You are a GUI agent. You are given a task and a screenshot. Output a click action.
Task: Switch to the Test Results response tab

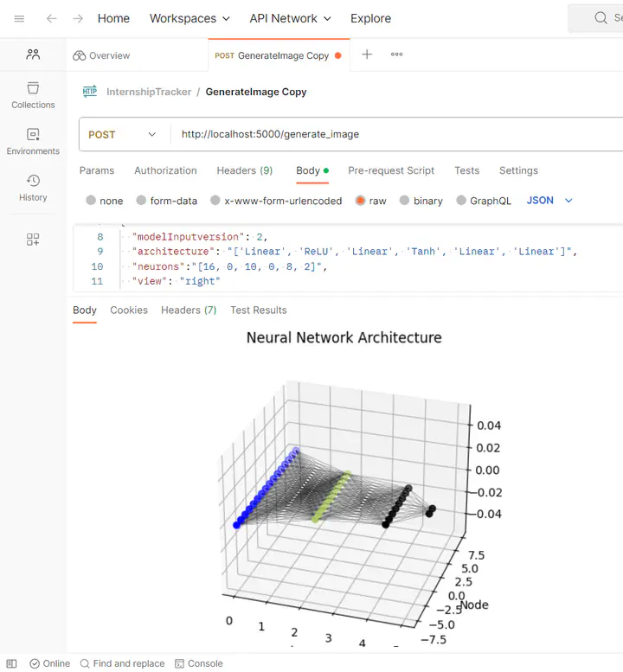[258, 310]
